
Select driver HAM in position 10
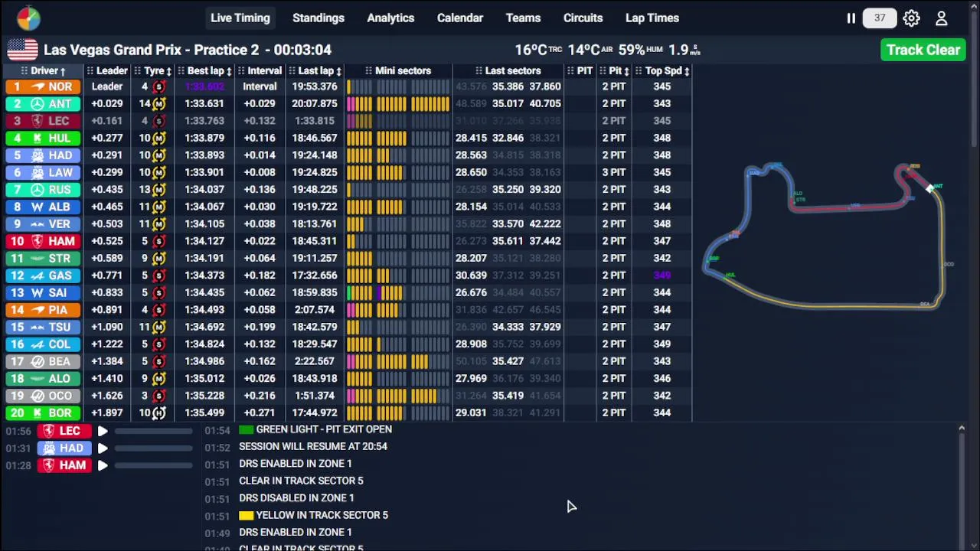pyautogui.click(x=44, y=241)
